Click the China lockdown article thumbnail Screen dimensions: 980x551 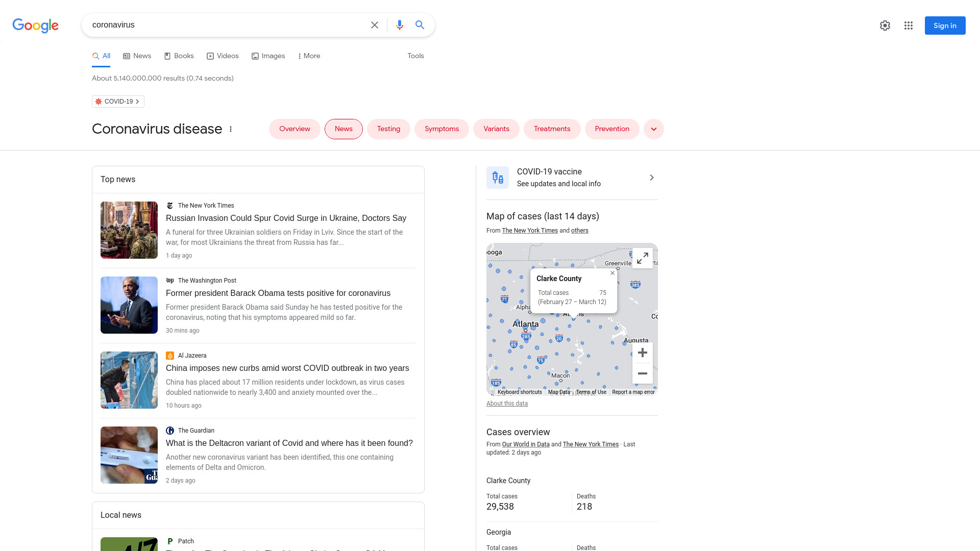tap(129, 380)
